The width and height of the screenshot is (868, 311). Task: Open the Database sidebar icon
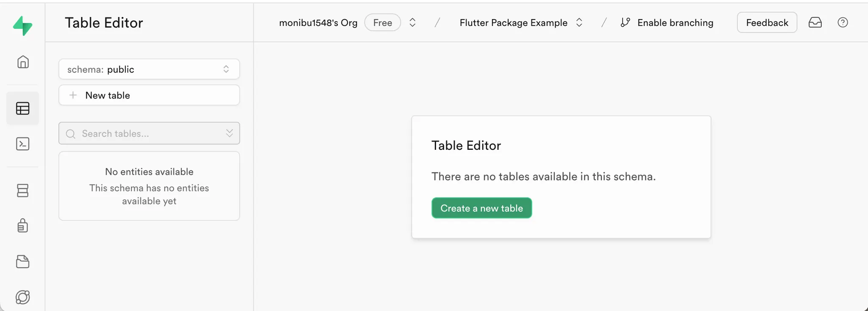click(x=23, y=191)
